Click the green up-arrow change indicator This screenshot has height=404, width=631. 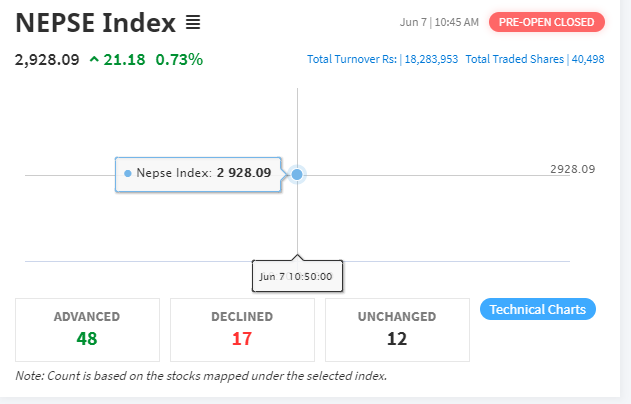coord(94,60)
